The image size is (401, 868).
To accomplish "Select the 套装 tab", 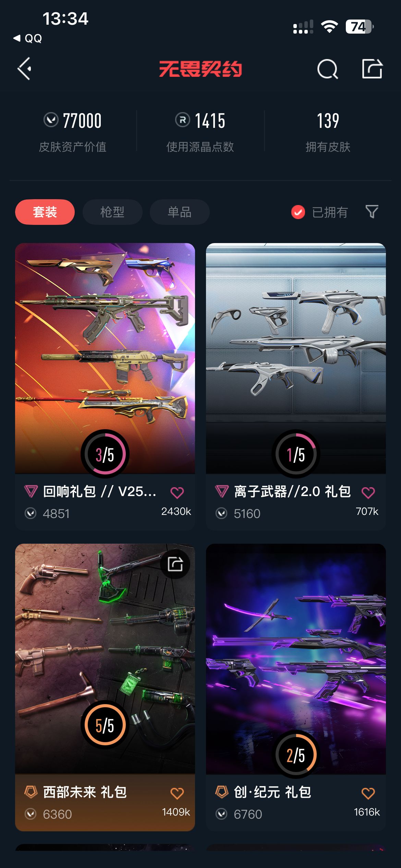I will [x=45, y=212].
